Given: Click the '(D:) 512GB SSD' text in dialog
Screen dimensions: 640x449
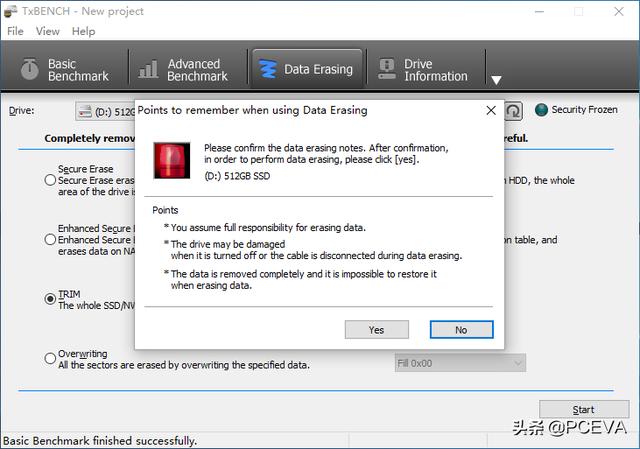Looking at the screenshot, I should (x=237, y=176).
